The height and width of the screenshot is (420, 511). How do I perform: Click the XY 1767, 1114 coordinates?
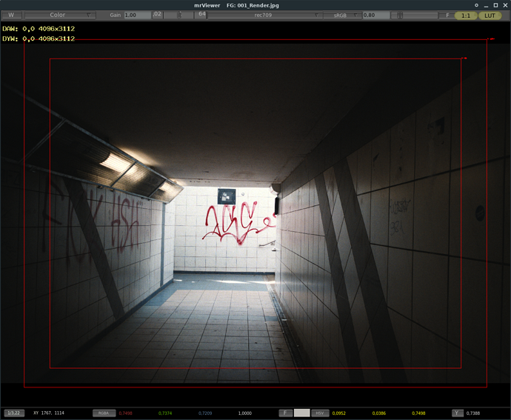coord(49,413)
